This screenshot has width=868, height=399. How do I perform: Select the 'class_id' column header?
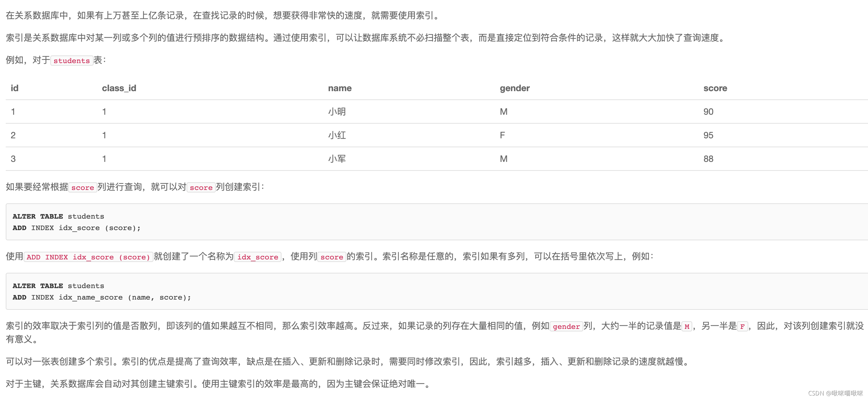pyautogui.click(x=119, y=88)
